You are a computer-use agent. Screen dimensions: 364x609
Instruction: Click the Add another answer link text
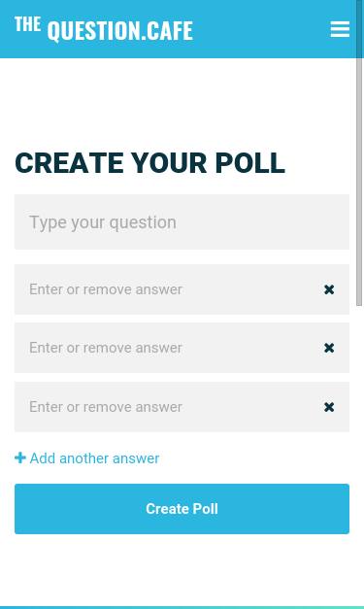pyautogui.click(x=95, y=458)
